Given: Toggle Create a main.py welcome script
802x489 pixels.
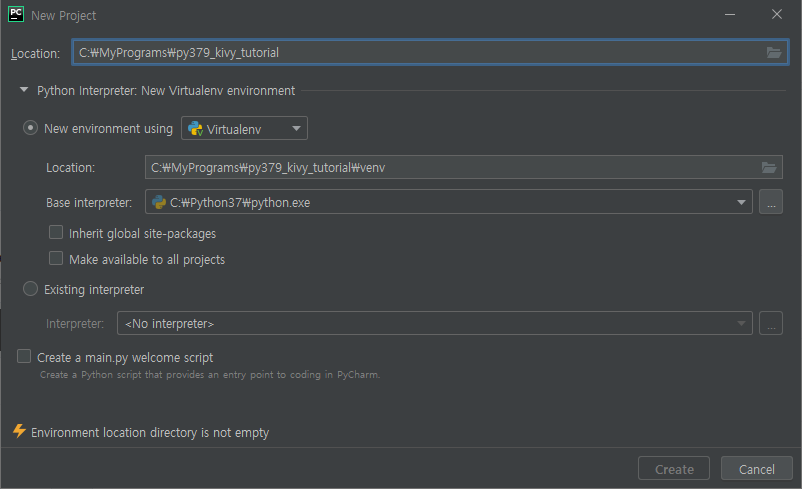Looking at the screenshot, I should [24, 357].
